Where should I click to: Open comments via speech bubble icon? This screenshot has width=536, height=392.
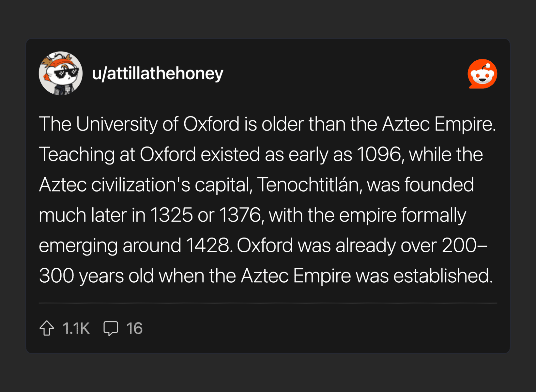(x=111, y=328)
